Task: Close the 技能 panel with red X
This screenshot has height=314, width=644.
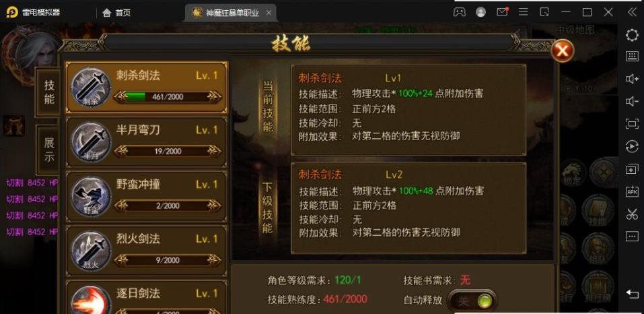Action: click(x=563, y=51)
